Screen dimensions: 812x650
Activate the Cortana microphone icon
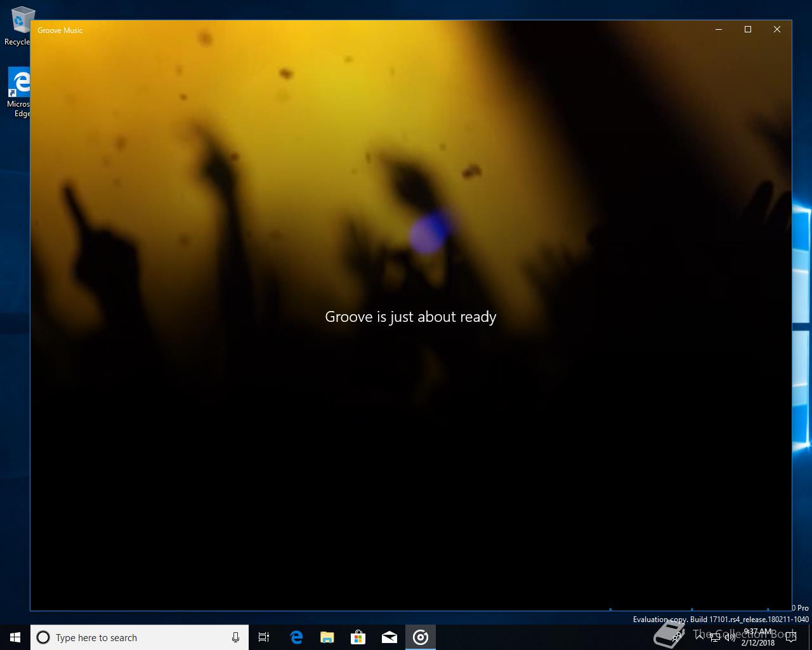[235, 637]
